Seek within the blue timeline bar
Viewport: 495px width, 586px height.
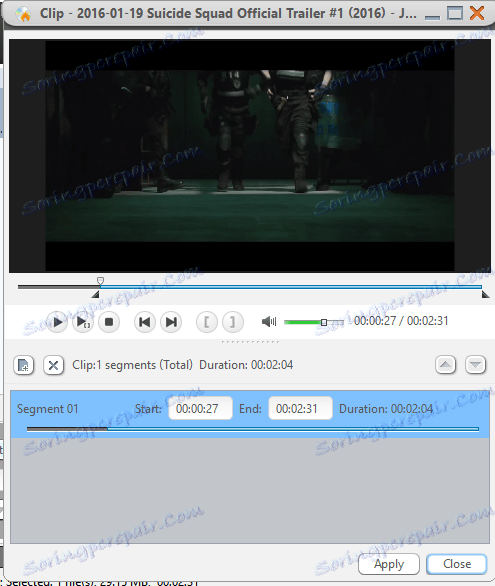(291, 287)
